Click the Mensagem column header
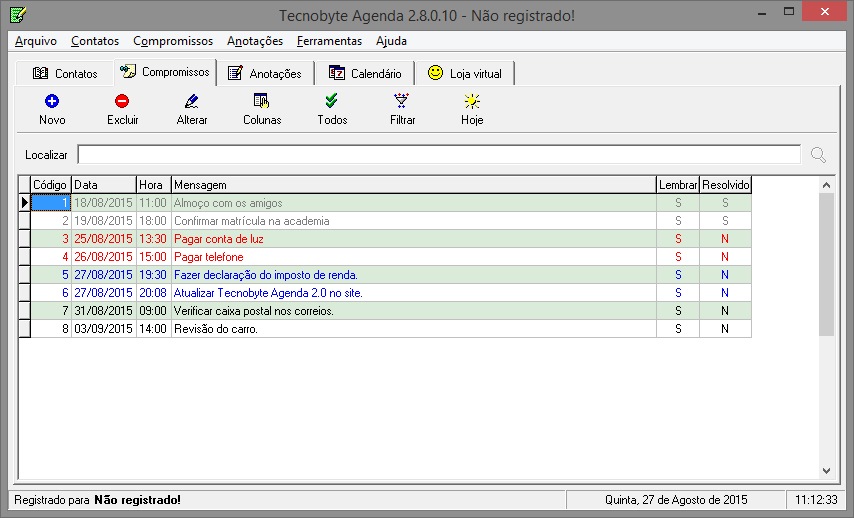The image size is (854, 518). coord(413,185)
